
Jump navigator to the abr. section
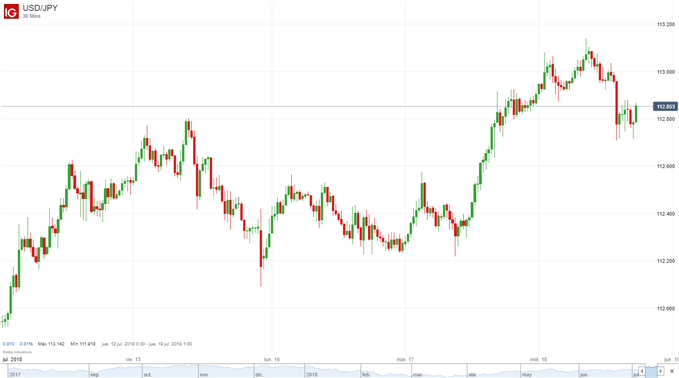(472, 375)
